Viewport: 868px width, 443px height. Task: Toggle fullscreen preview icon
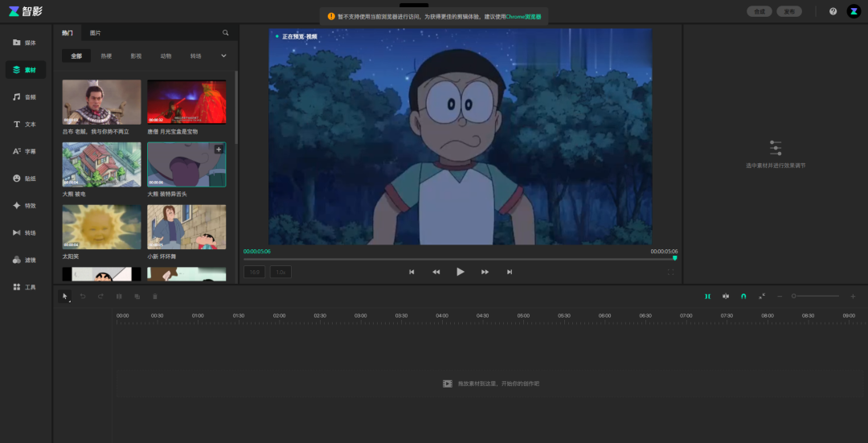coord(671,272)
